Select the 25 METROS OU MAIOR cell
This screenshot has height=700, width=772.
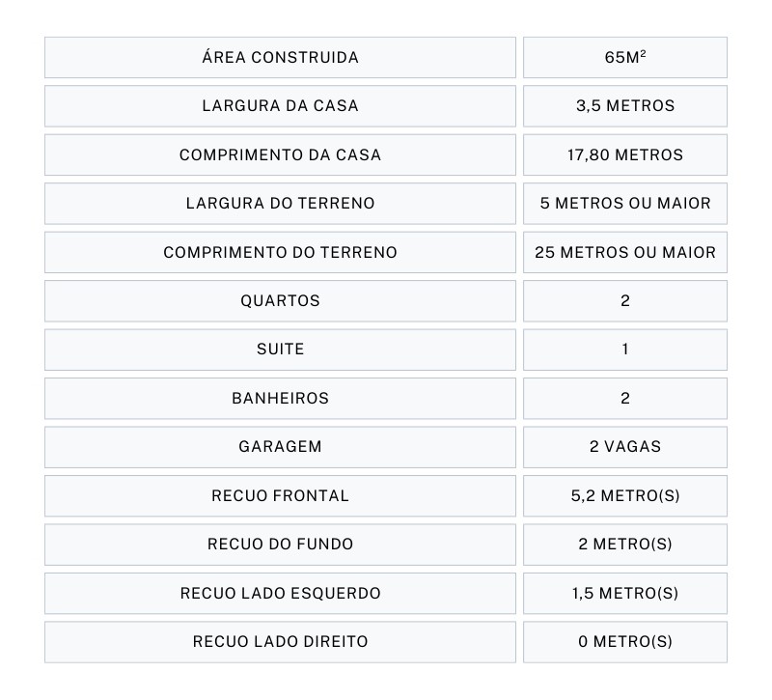(624, 252)
